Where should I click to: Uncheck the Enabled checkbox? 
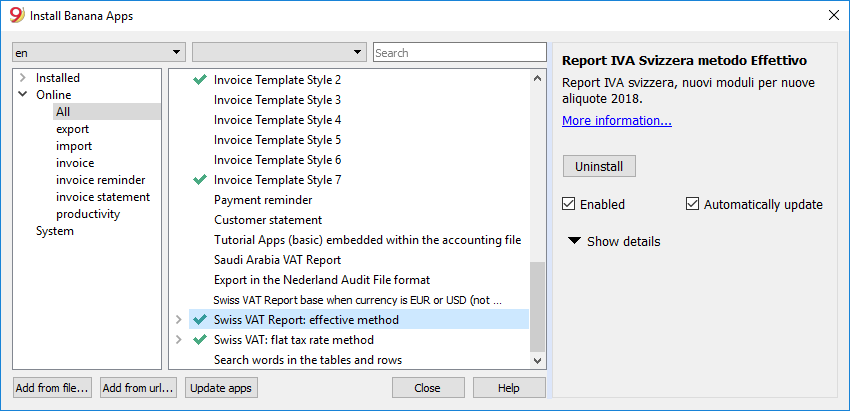pyautogui.click(x=568, y=204)
